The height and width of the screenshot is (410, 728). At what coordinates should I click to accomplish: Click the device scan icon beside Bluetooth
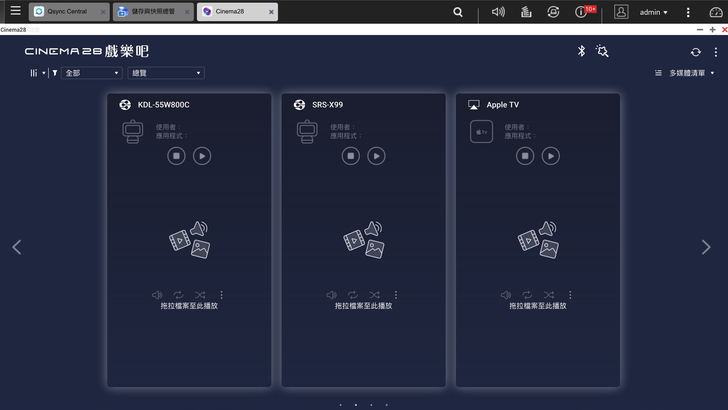pos(602,51)
